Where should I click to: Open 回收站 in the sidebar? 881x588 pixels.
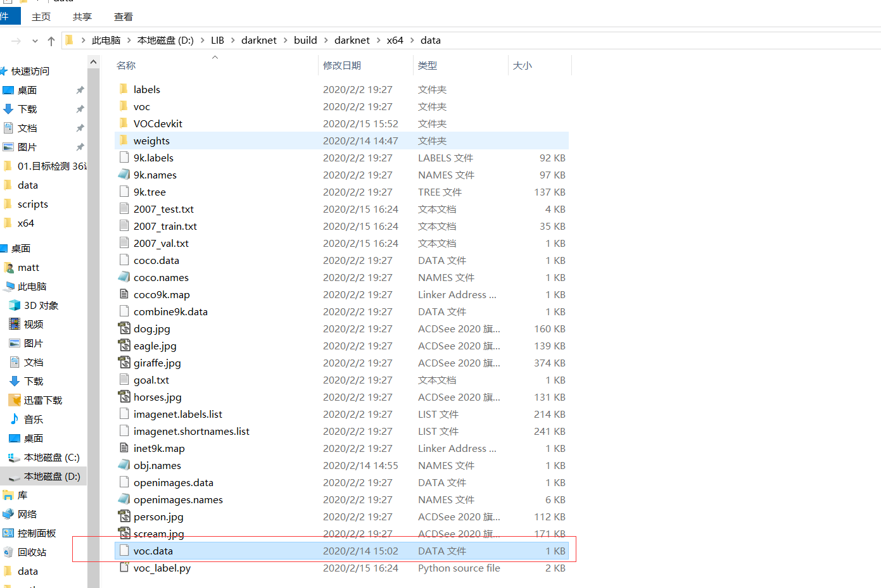point(32,552)
